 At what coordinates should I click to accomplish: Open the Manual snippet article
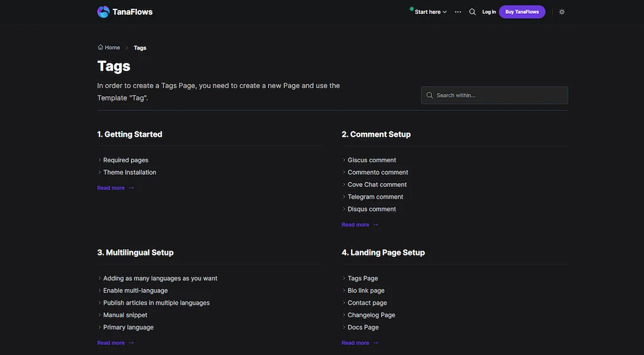125,315
